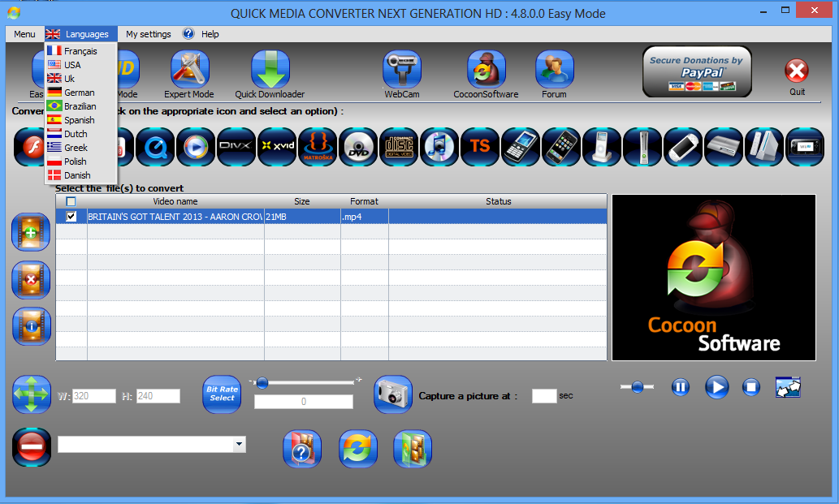
Task: Open My settings menu
Action: [x=148, y=34]
